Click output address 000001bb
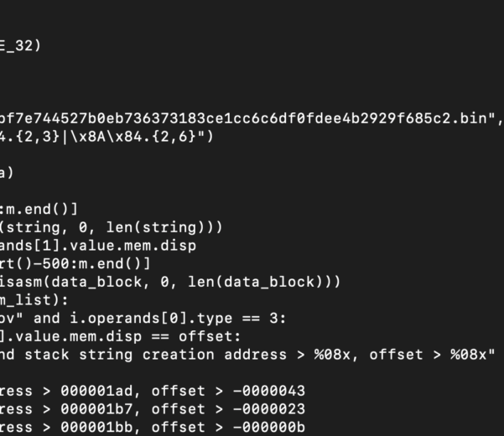 (x=96, y=428)
